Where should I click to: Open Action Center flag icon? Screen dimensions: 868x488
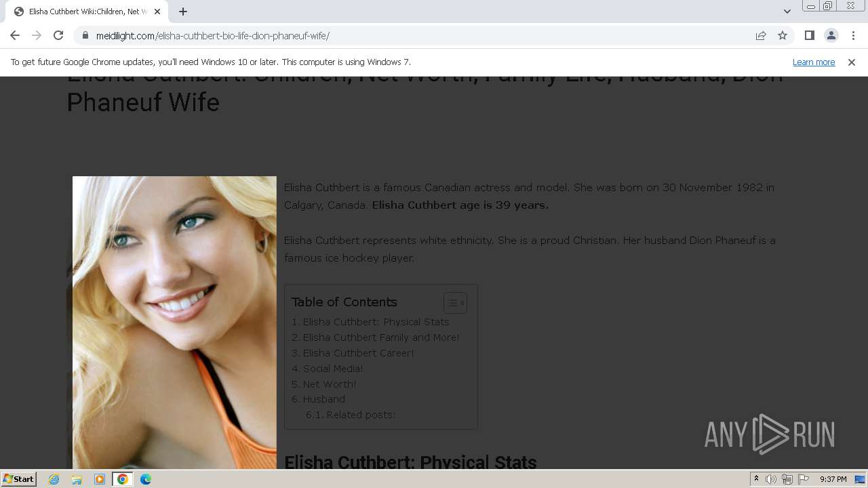pyautogui.click(x=804, y=479)
